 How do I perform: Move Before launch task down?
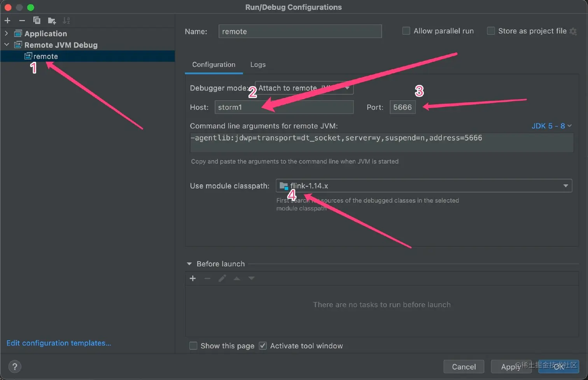pos(251,278)
